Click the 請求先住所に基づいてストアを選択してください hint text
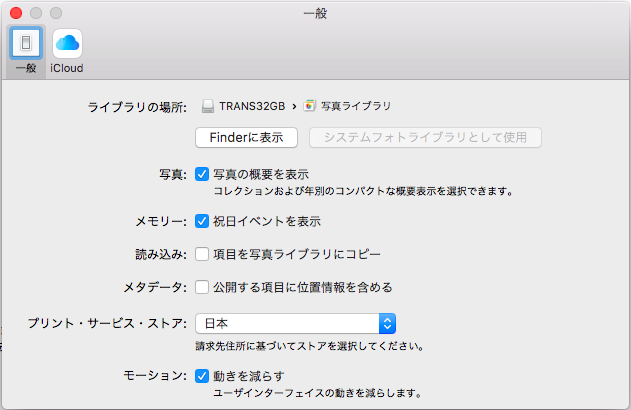Image resolution: width=631 pixels, height=410 pixels. point(309,346)
